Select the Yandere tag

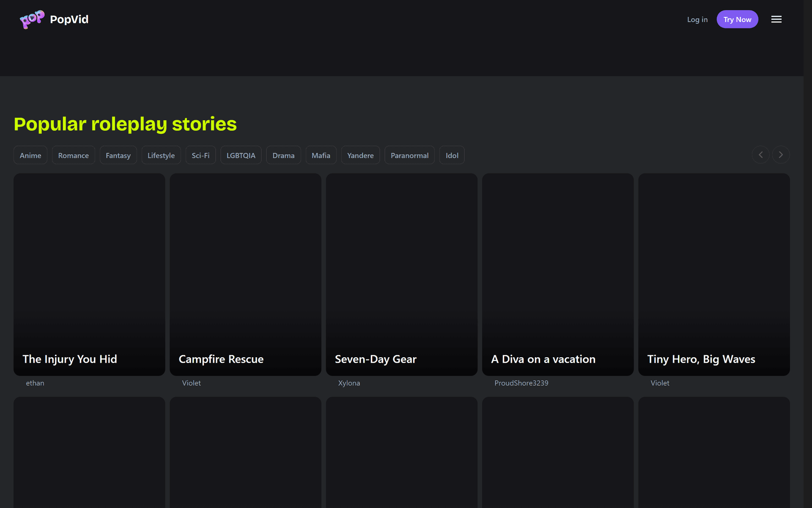(x=360, y=155)
